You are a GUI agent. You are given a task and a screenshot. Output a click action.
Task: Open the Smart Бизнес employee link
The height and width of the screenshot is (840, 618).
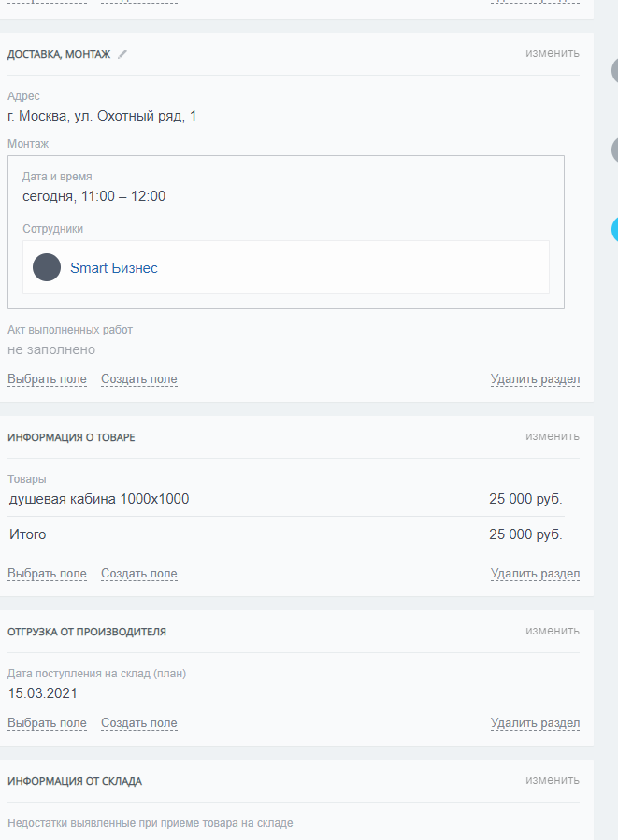pyautogui.click(x=114, y=268)
